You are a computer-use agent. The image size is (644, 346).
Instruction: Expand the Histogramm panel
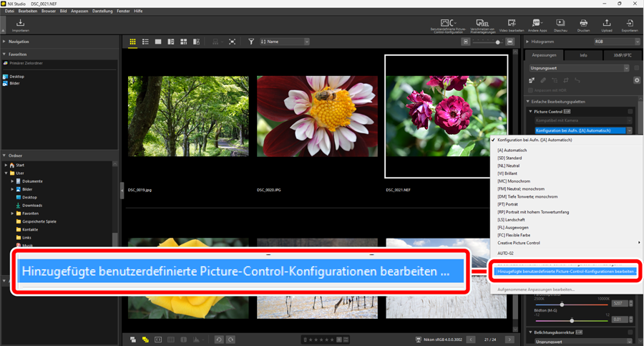(529, 42)
